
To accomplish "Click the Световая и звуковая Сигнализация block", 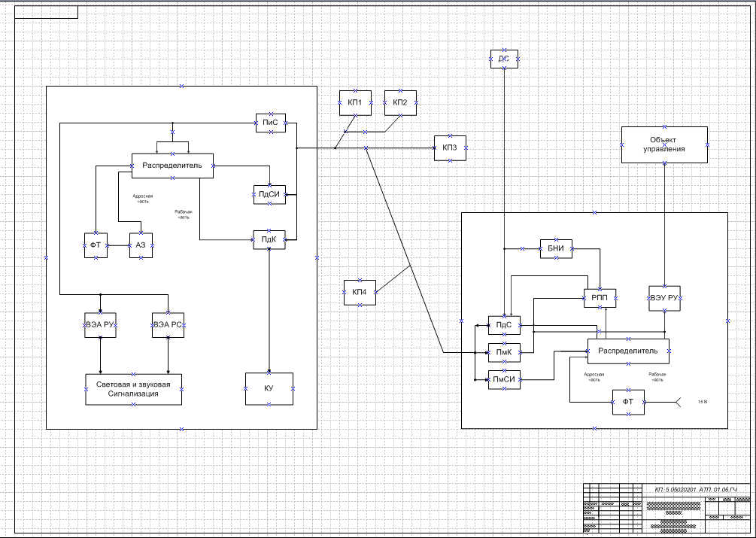I will (134, 390).
